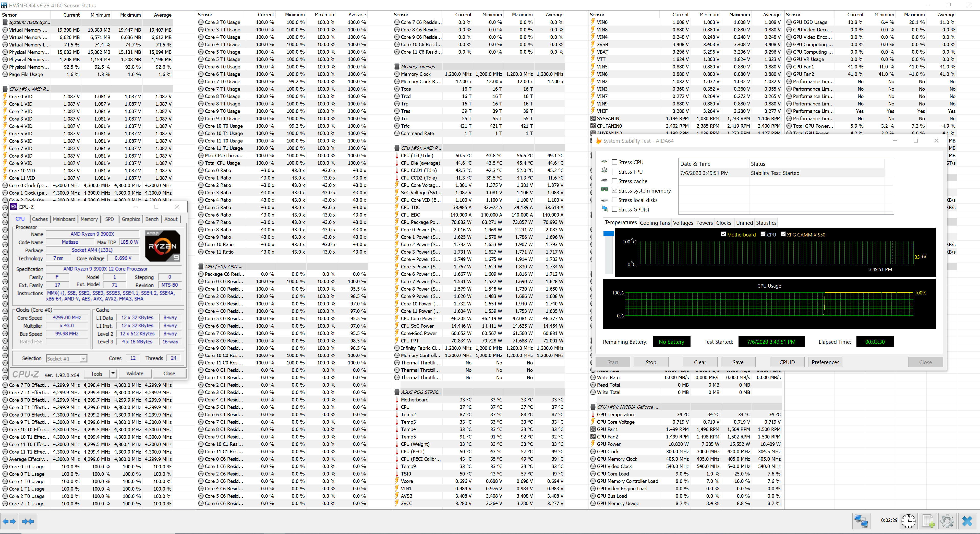The width and height of the screenshot is (980, 534).
Task: Click the AMD Ryzen 9 logo in CPU-Z
Action: (x=162, y=245)
